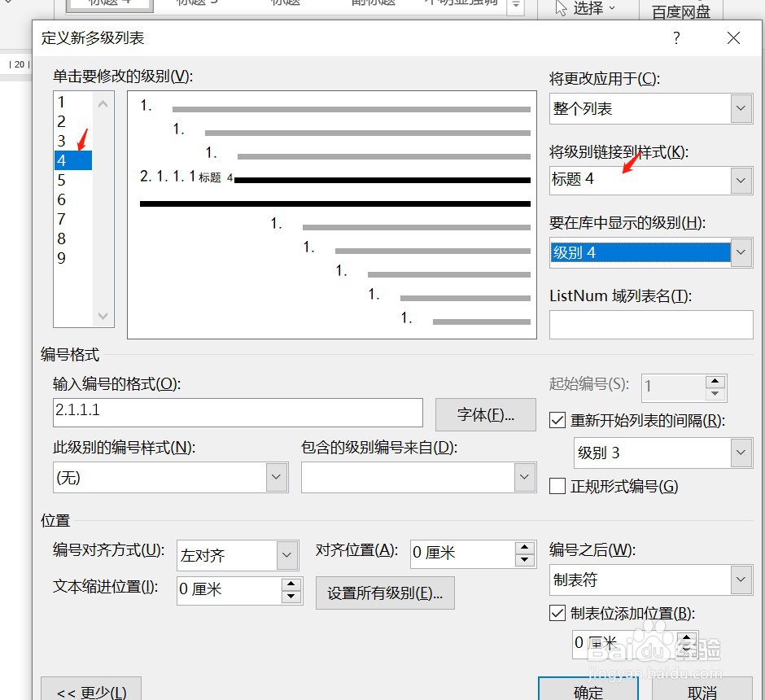Click the 设置所有级别 button
The image size is (765, 700).
[x=385, y=593]
